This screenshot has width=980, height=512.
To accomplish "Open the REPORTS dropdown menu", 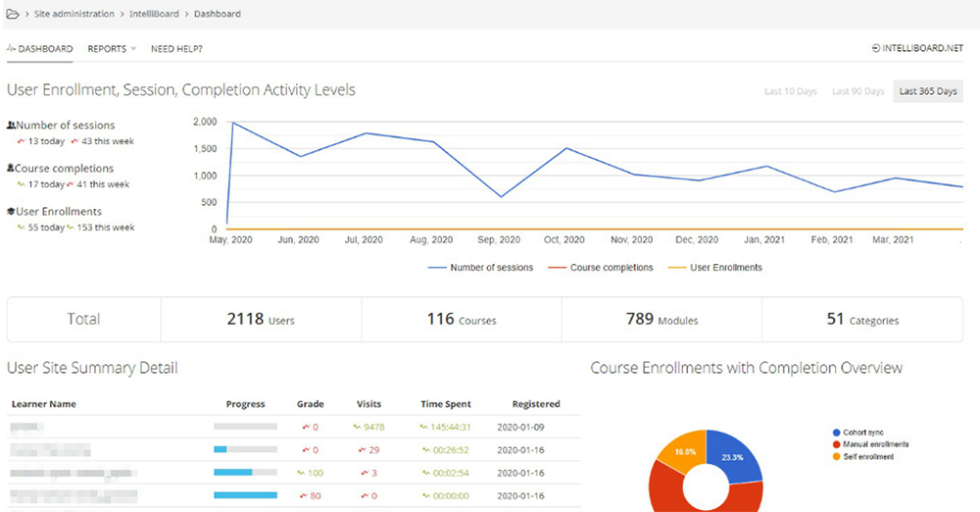I will coord(112,49).
